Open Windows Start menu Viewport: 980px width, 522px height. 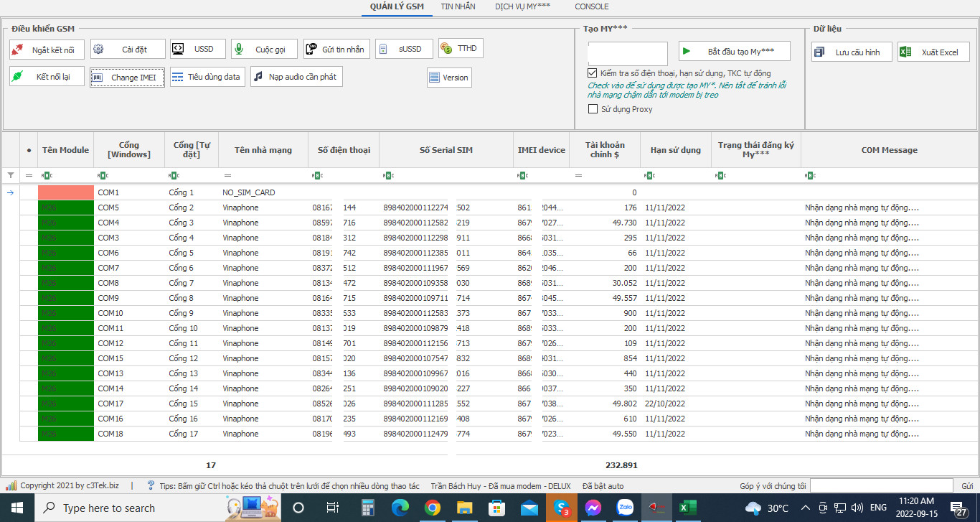click(x=17, y=508)
